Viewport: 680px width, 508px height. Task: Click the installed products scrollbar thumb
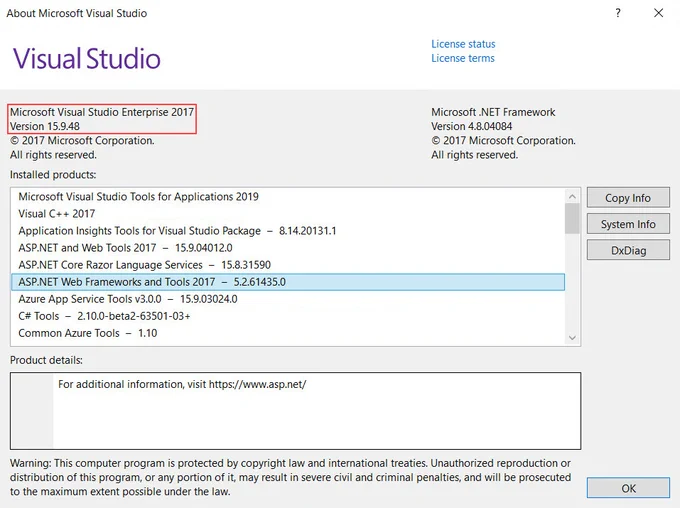572,218
